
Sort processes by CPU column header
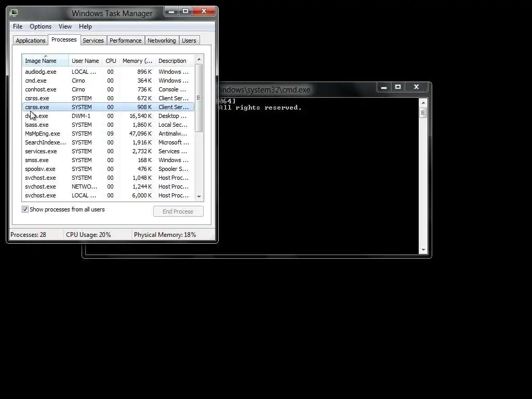(111, 61)
